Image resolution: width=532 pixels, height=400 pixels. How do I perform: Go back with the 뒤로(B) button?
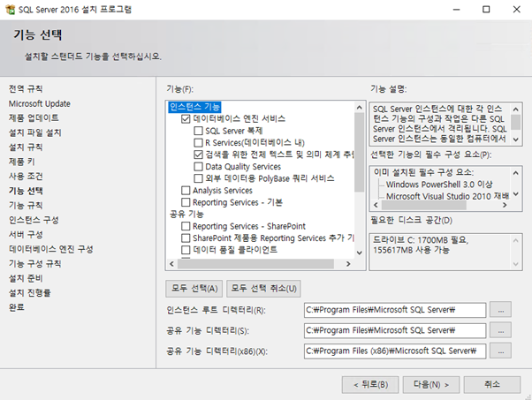point(370,385)
